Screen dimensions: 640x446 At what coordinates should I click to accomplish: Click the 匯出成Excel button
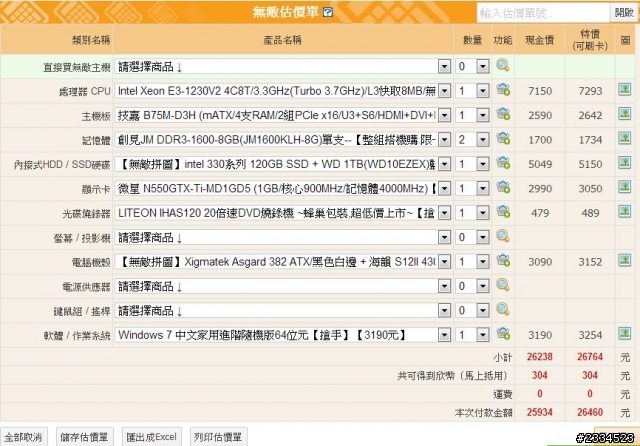151,437
